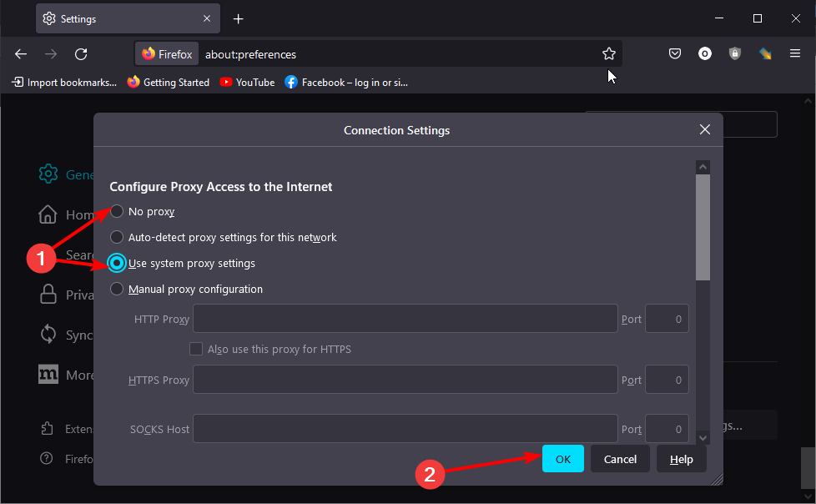816x504 pixels.
Task: Click the HTTPS Proxy input field
Action: (x=405, y=380)
